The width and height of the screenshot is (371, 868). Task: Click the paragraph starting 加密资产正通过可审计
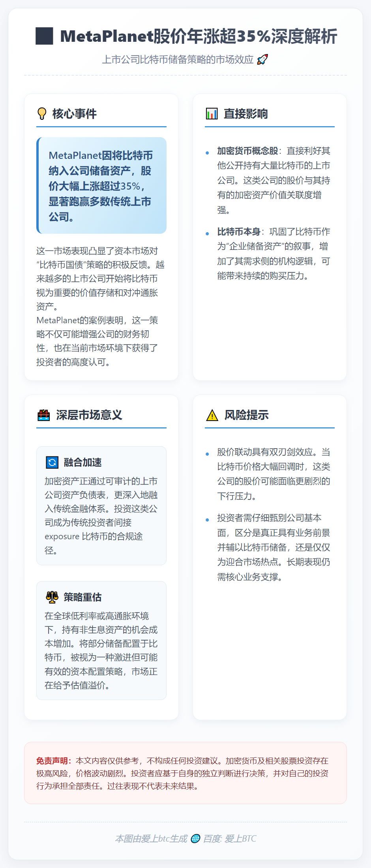(x=101, y=516)
